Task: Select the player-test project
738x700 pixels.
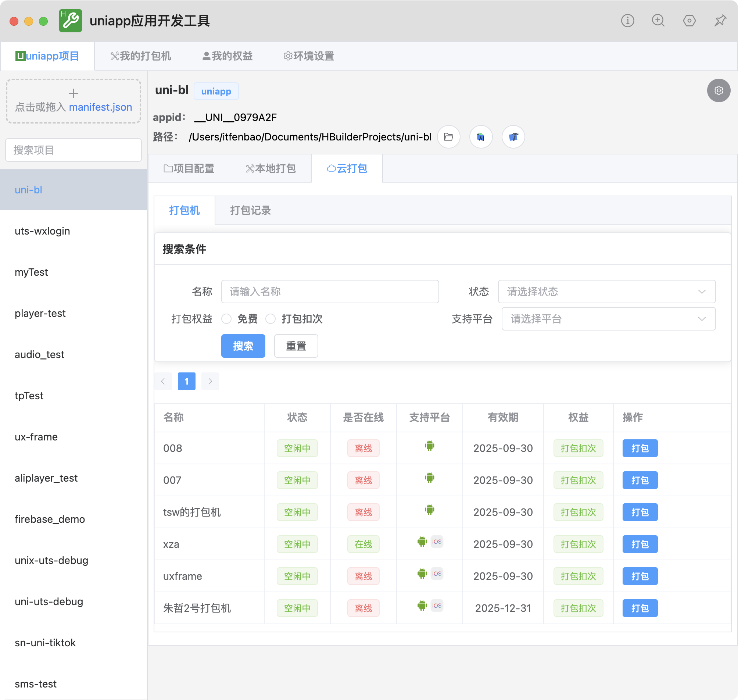Action: click(x=74, y=314)
